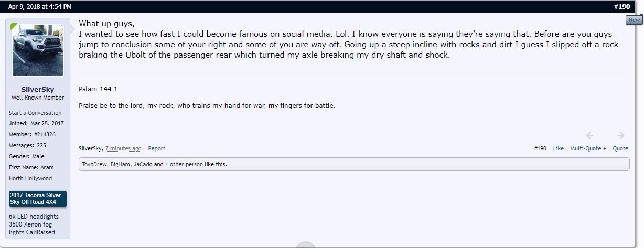Click the 7 minutes ago timestamp
This screenshot has width=644, height=248.
pyautogui.click(x=123, y=148)
